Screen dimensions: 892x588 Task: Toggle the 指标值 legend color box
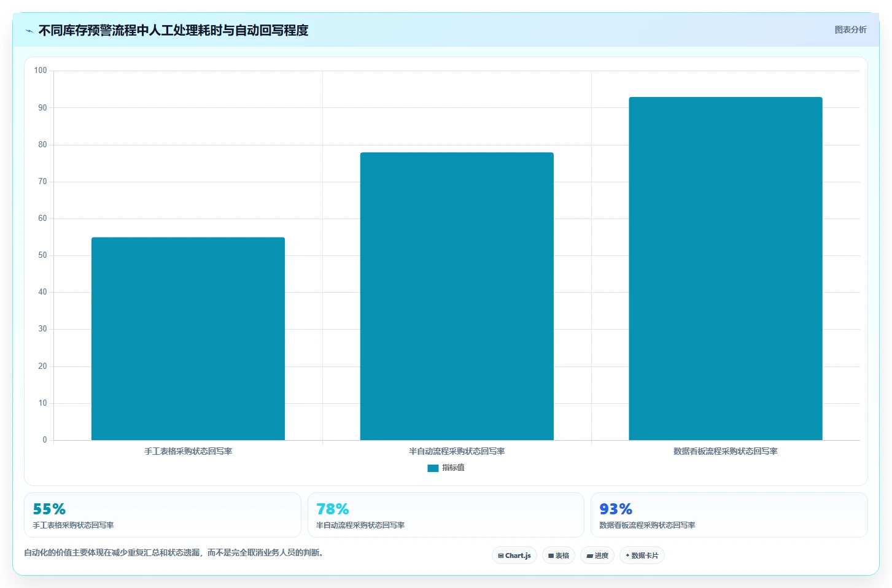(433, 468)
